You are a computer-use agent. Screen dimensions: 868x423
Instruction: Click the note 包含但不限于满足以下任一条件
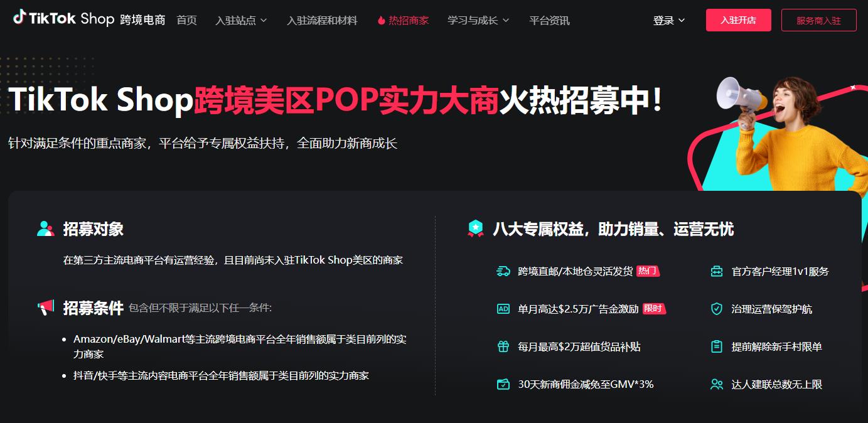click(x=200, y=308)
